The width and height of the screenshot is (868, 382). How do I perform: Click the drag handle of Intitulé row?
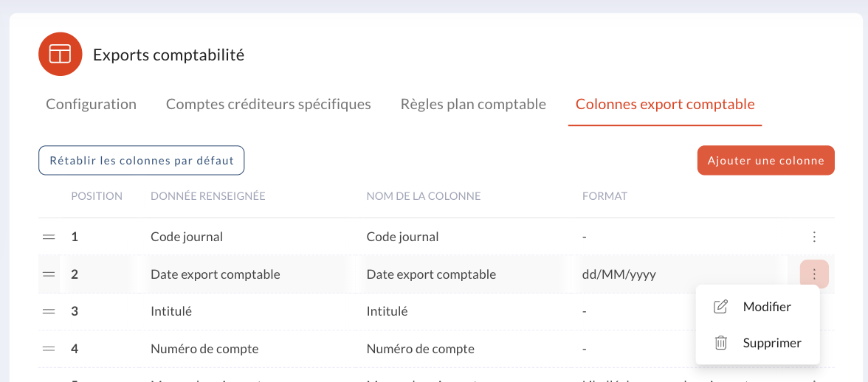49,311
